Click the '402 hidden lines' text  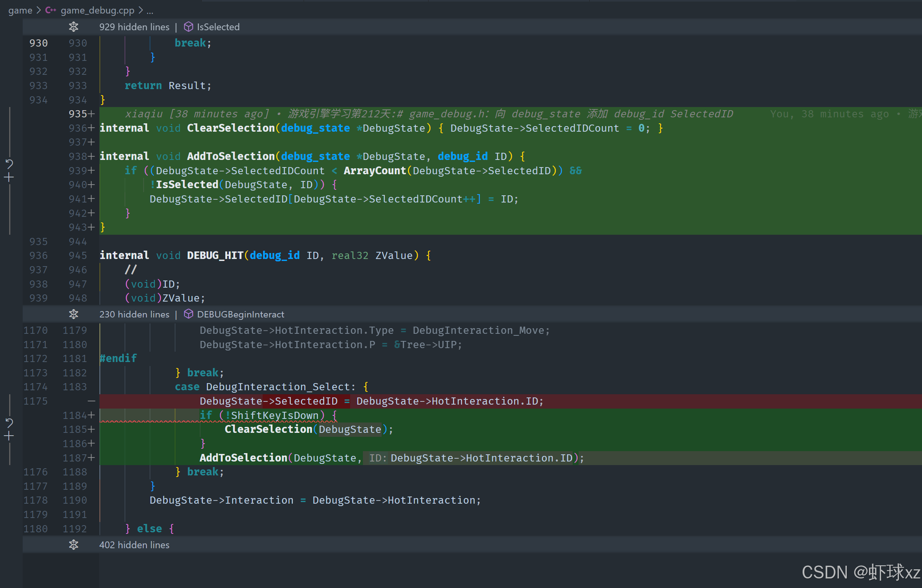tap(134, 545)
